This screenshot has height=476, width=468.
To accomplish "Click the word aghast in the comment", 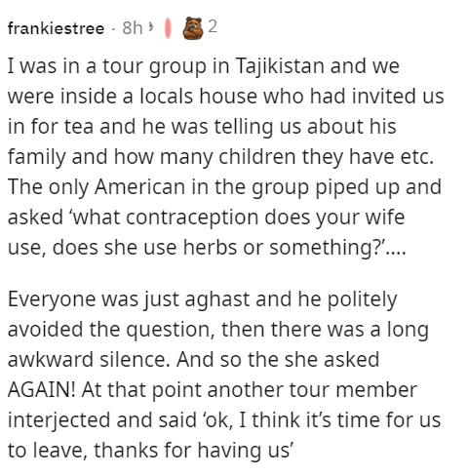I will [x=217, y=299].
